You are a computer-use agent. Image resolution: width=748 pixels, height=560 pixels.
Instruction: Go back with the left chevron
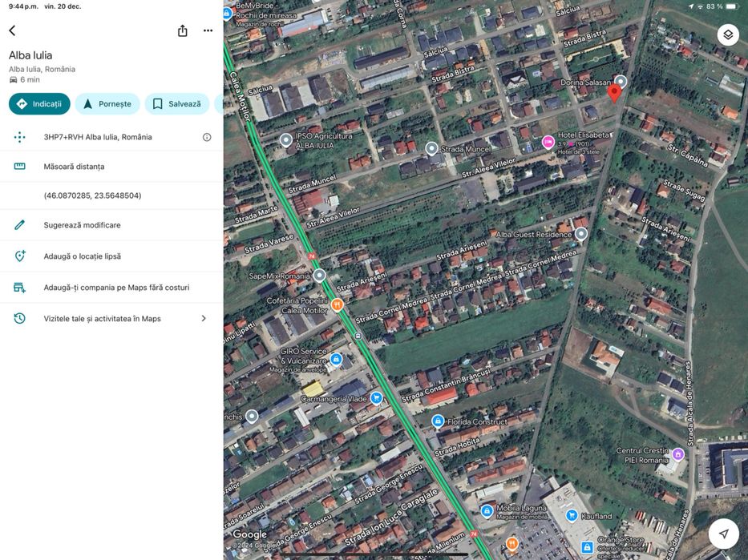click(x=12, y=31)
